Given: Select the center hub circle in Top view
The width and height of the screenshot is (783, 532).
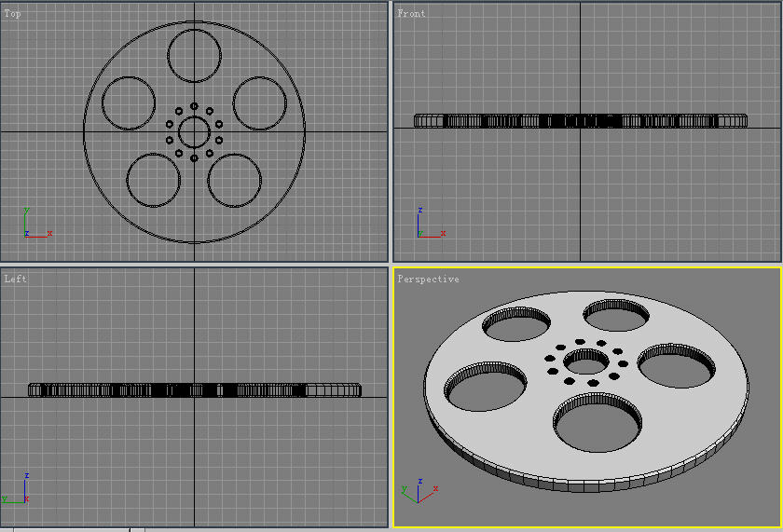Looking at the screenshot, I should [194, 132].
